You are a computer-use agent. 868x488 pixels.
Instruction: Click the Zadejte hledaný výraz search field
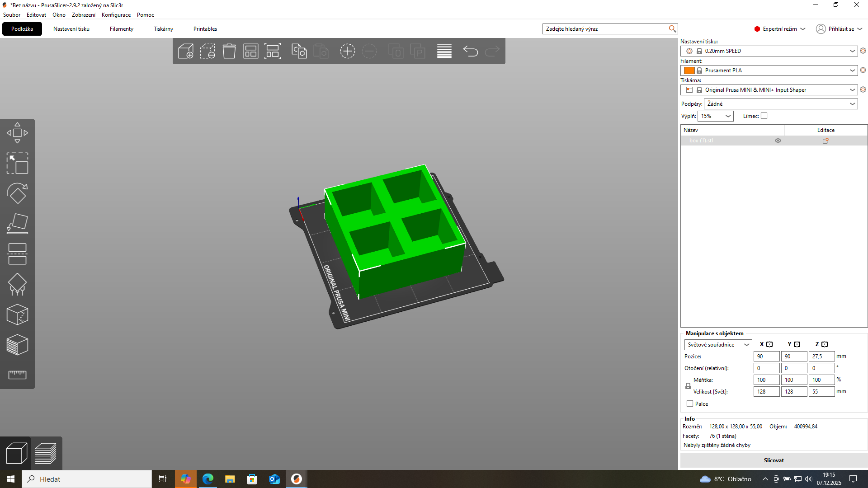coord(606,29)
